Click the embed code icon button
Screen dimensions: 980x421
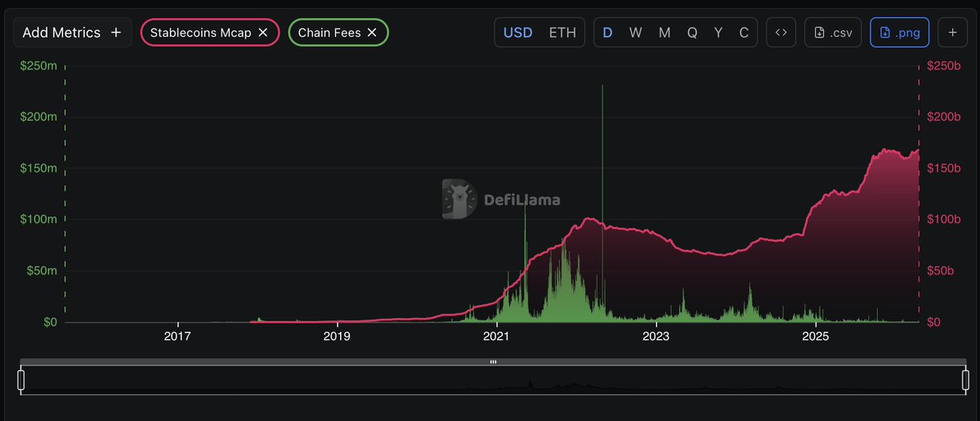pos(781,33)
